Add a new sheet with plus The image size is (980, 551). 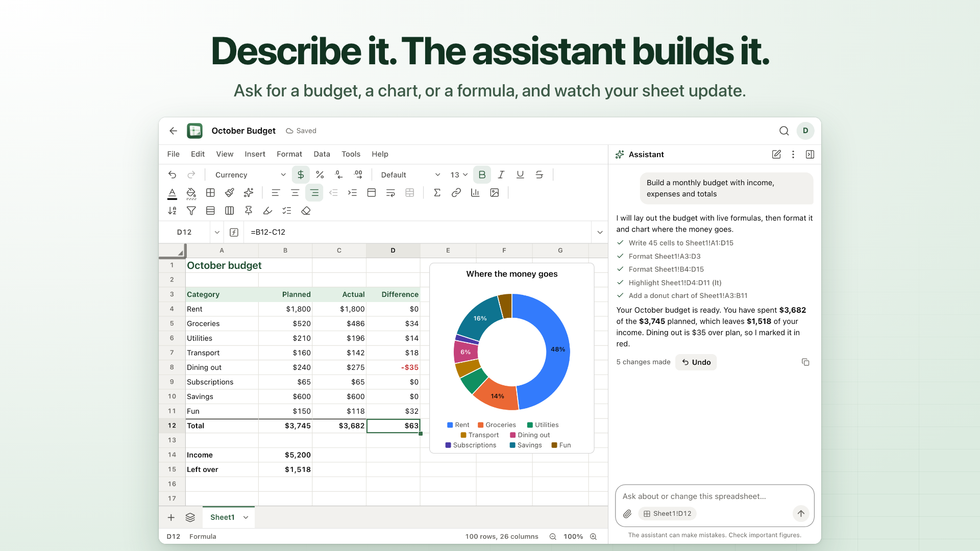[x=171, y=517]
